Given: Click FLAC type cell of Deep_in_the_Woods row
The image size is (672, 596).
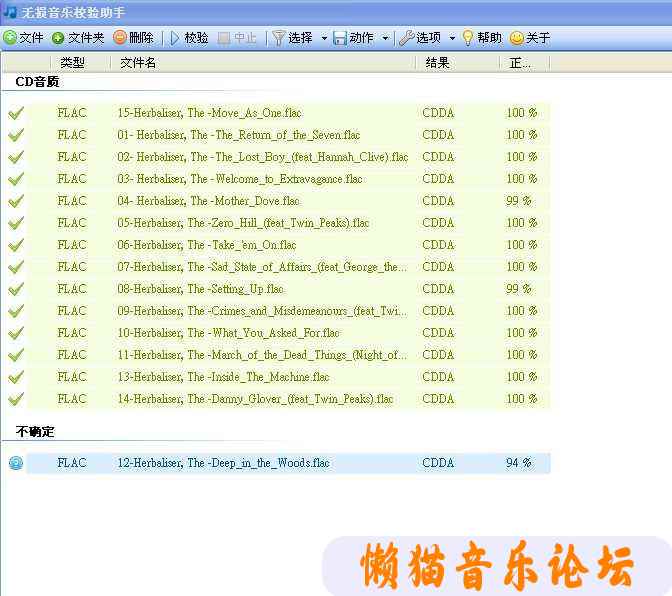Looking at the screenshot, I should click(72, 463).
